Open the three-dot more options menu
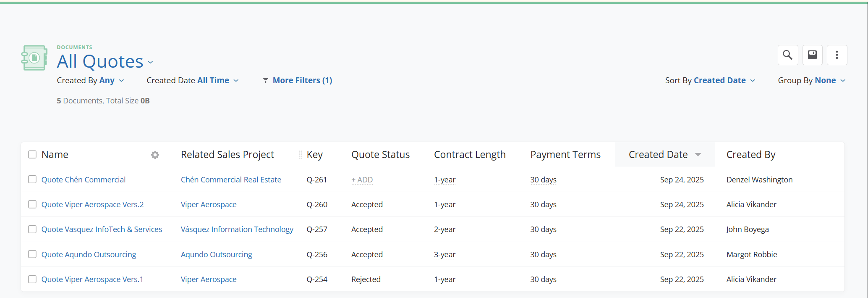The height and width of the screenshot is (298, 868). point(837,55)
